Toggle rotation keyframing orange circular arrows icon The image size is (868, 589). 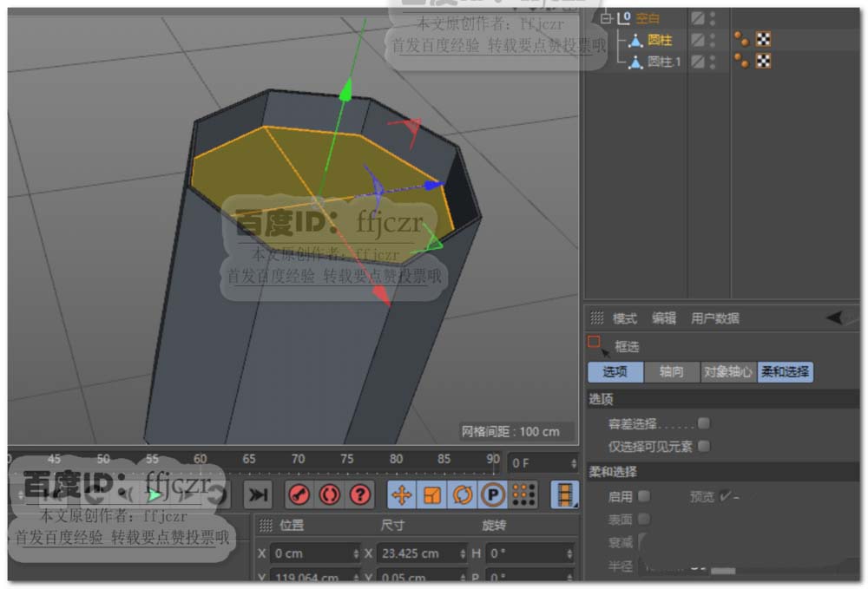point(463,494)
